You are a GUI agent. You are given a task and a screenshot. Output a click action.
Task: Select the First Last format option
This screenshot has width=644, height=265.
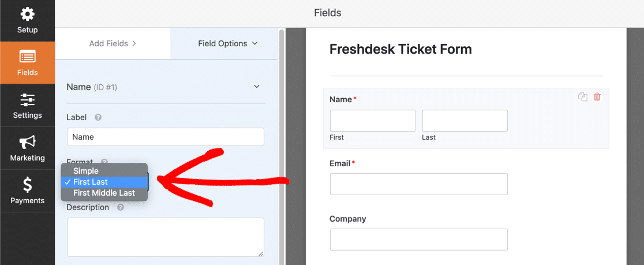point(91,182)
